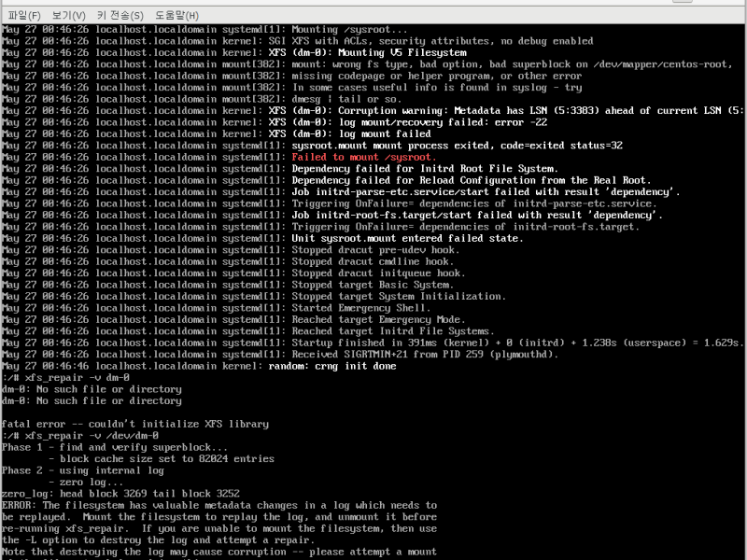
Task: Click 'ERROR: The filesystem has valuable metadata' line
Action: (219, 505)
